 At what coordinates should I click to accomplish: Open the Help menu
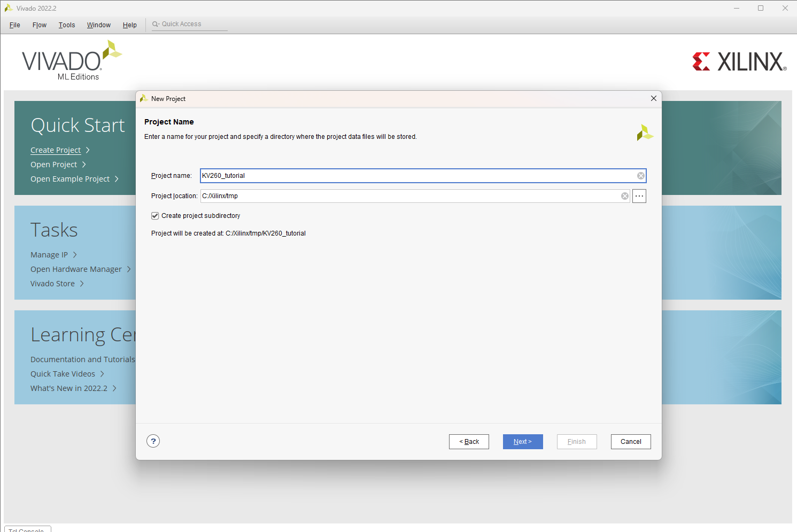[130, 25]
